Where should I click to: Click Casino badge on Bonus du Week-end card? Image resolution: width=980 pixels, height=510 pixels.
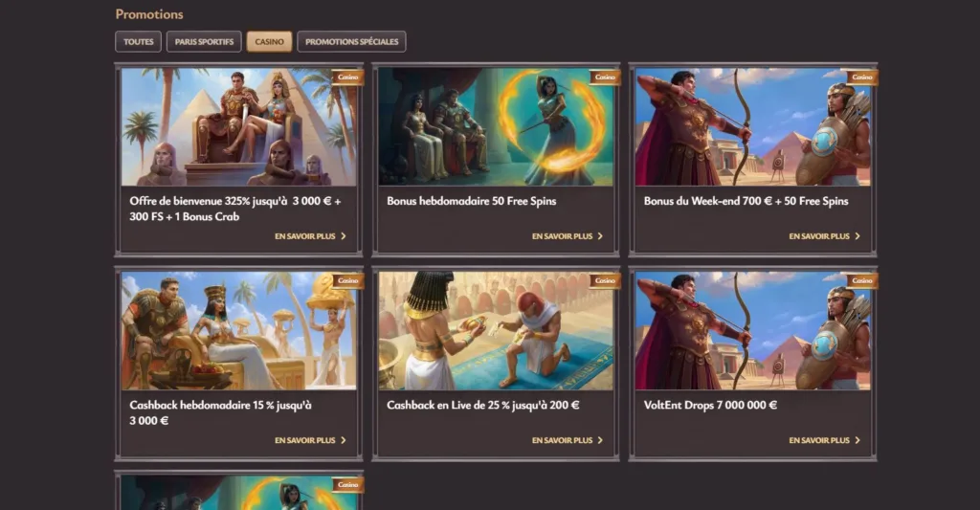[862, 77]
